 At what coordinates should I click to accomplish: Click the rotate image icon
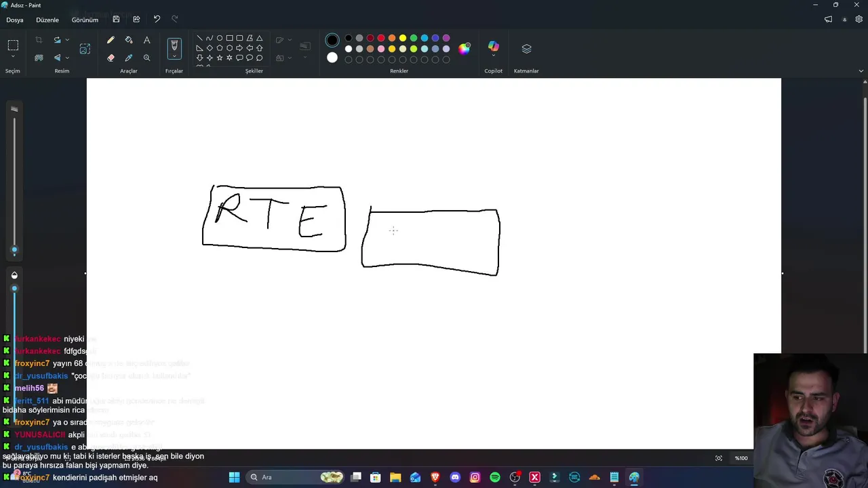click(x=57, y=40)
